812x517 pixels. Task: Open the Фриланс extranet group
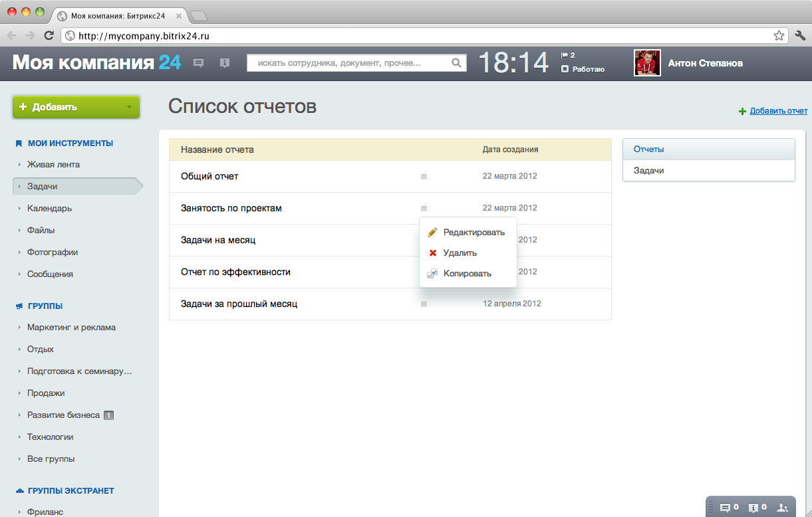[x=45, y=512]
